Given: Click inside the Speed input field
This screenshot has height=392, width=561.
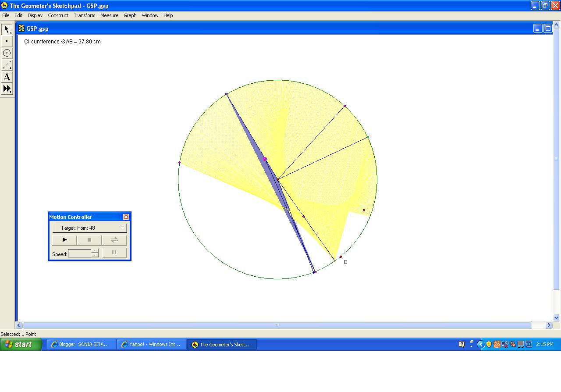Looking at the screenshot, I should pos(79,253).
